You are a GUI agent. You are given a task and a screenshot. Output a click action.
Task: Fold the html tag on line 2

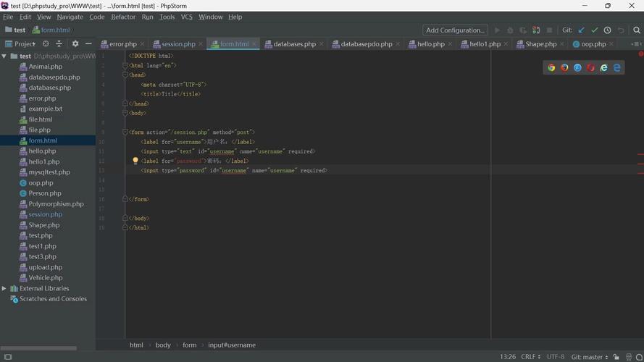point(125,65)
